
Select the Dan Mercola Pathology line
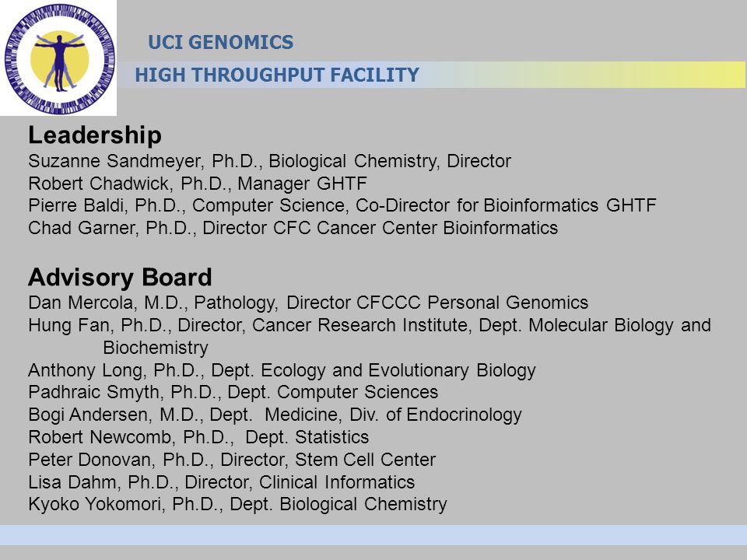[x=308, y=303]
